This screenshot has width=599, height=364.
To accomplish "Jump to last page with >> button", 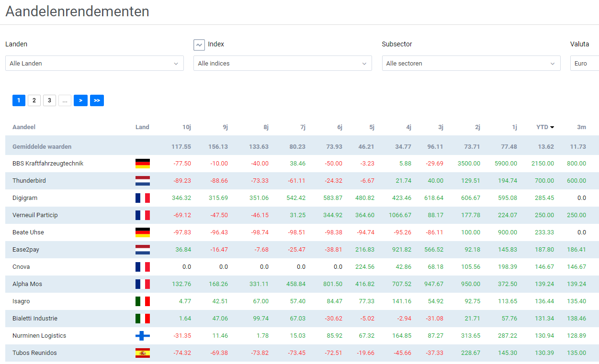I will coord(97,100).
